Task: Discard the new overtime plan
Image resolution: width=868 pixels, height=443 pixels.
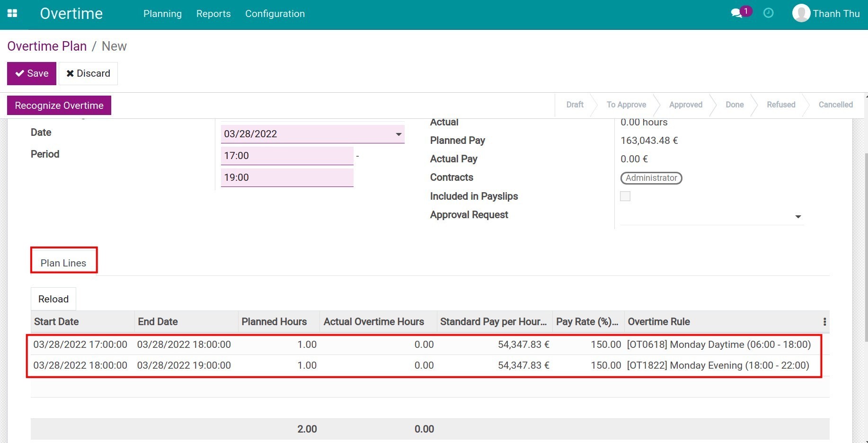Action: point(89,73)
